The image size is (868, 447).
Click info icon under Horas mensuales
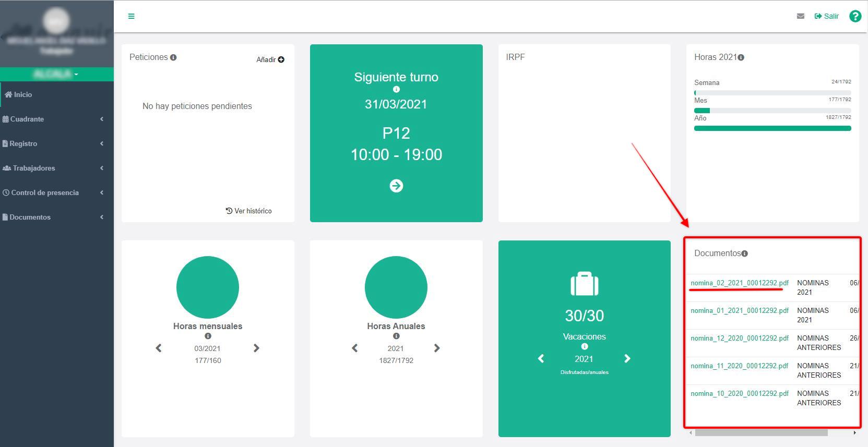click(x=208, y=336)
